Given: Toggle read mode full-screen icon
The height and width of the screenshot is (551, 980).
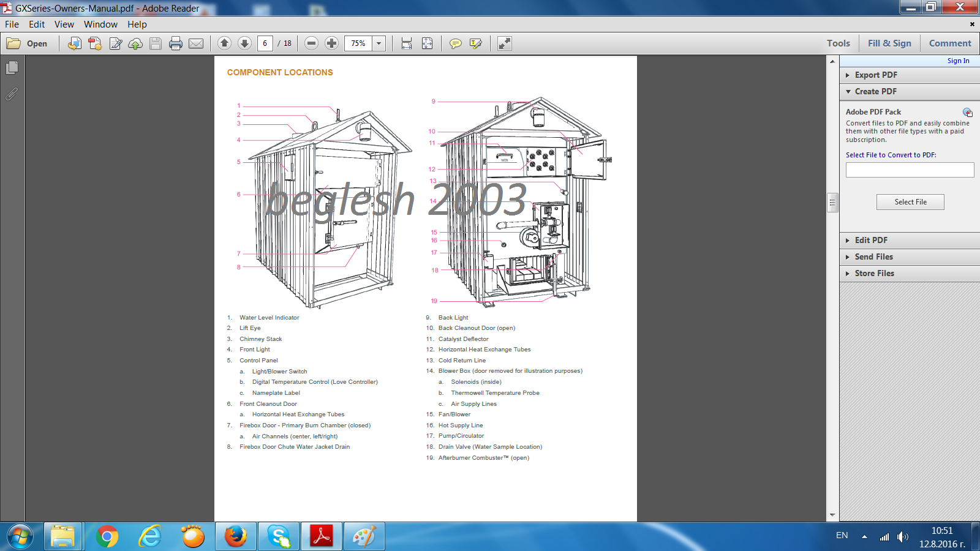Looking at the screenshot, I should (504, 43).
